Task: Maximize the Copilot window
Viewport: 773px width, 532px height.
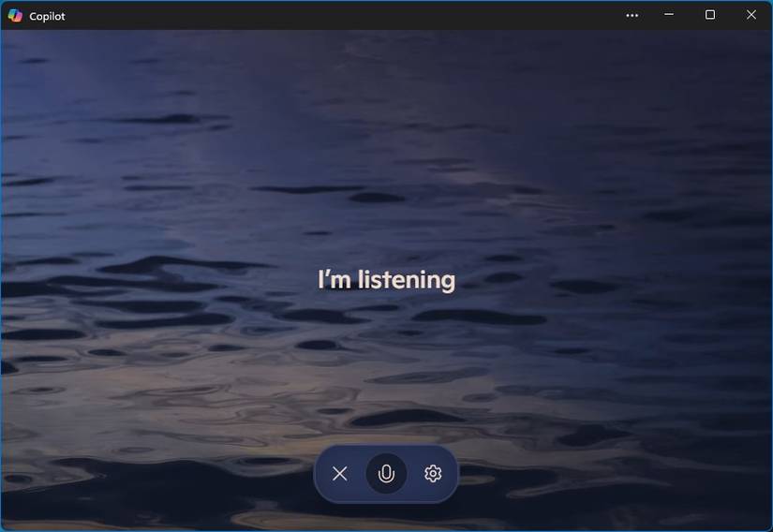Action: [x=710, y=15]
